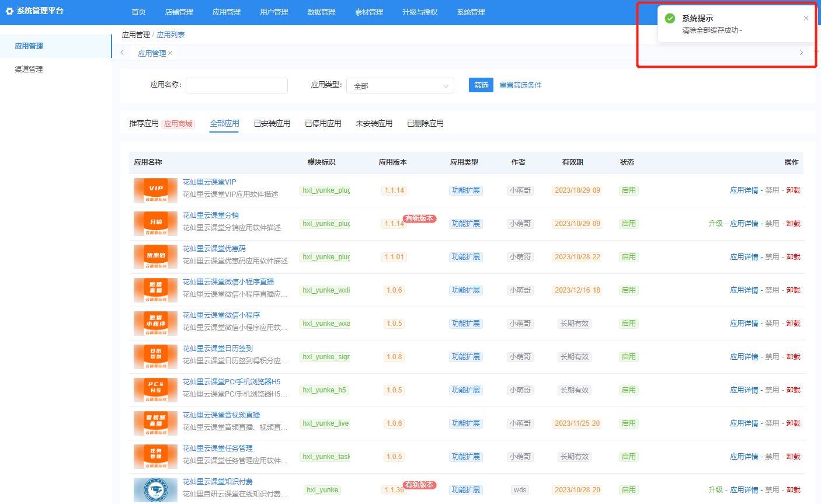Close the 系统提示 notification
The width and height of the screenshot is (821, 504).
coord(806,18)
